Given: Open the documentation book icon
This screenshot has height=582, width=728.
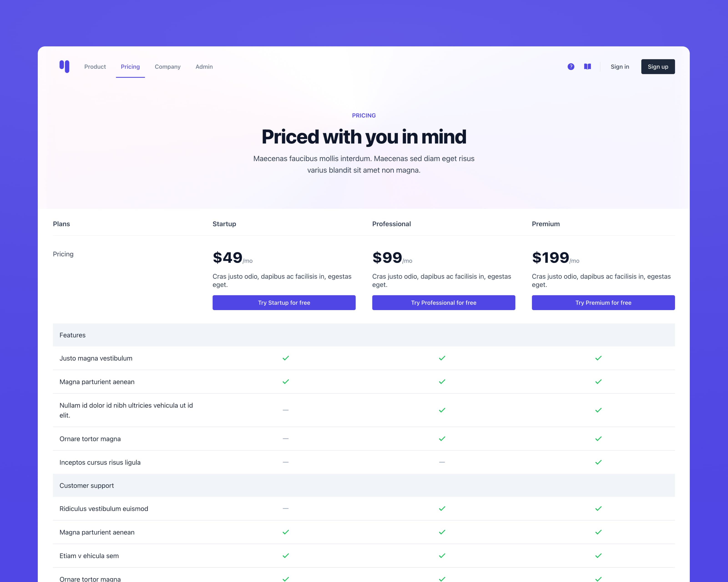Looking at the screenshot, I should pyautogui.click(x=587, y=66).
